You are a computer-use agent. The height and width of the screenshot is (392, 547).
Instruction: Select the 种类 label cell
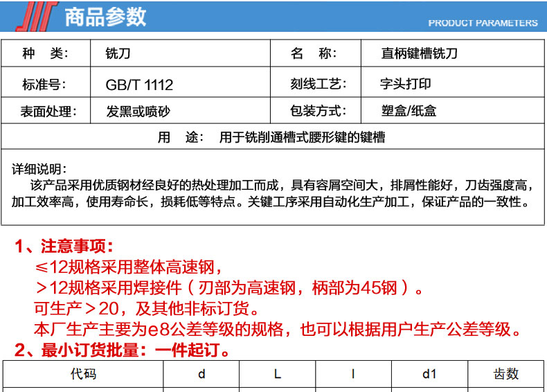coord(45,53)
